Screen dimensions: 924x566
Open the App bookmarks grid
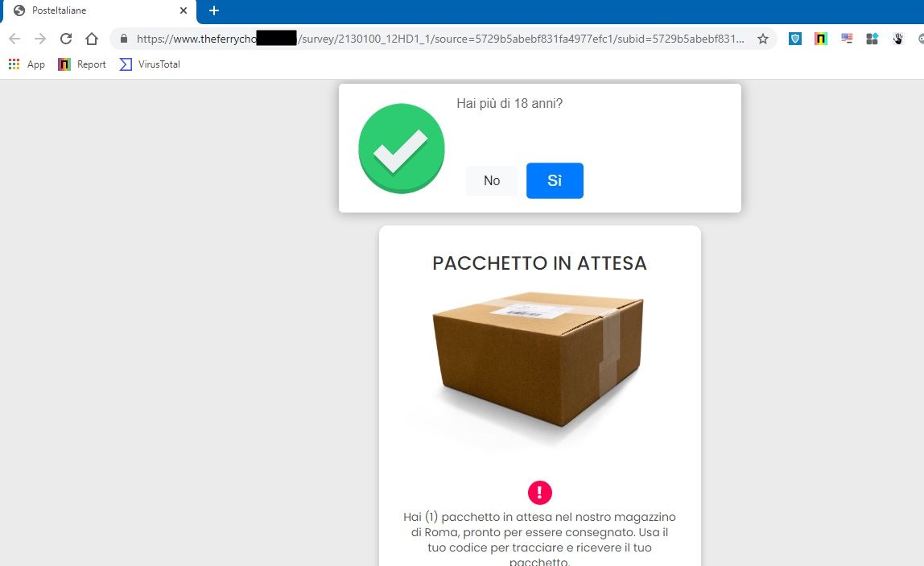pos(27,64)
